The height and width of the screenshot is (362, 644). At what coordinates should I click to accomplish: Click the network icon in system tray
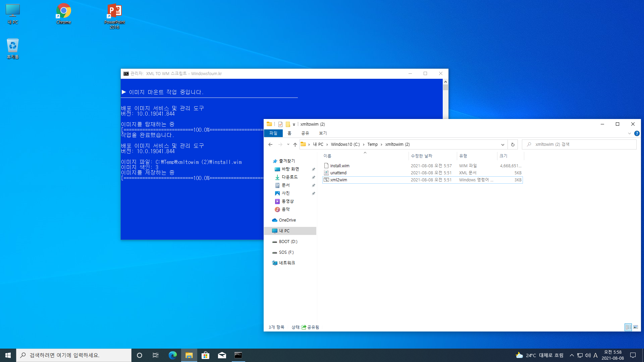[x=580, y=355]
